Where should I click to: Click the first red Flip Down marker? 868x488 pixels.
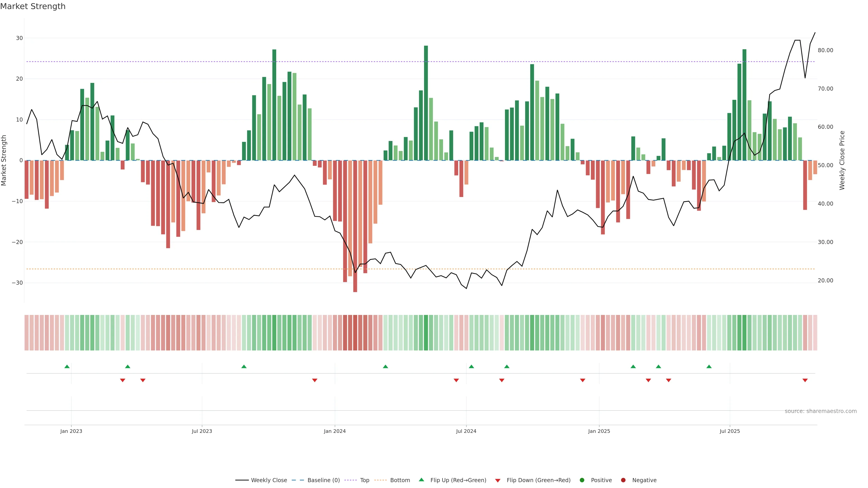(123, 380)
